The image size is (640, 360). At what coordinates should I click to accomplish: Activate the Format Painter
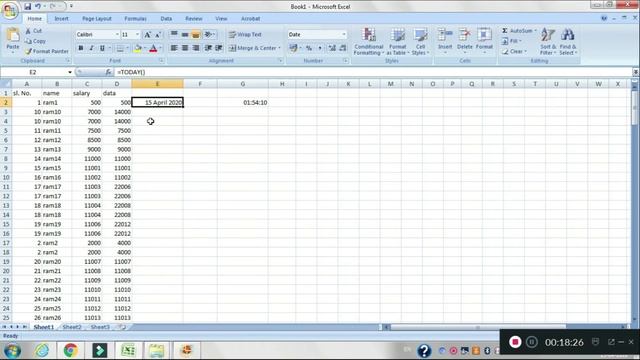47,51
